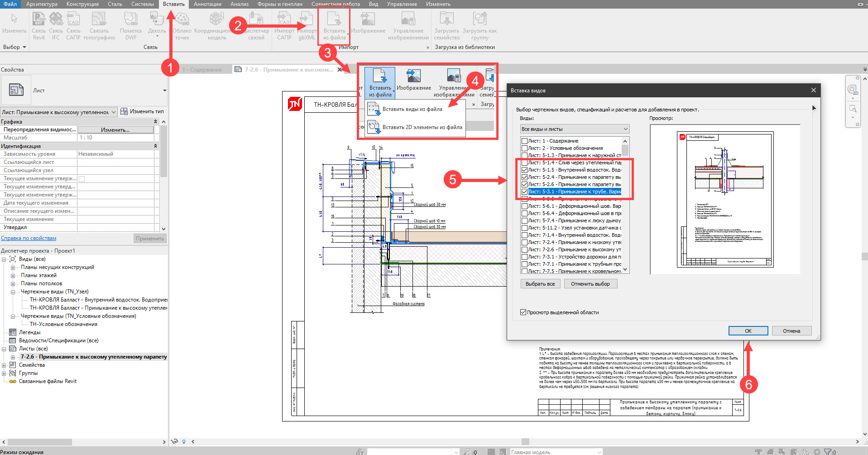Click Изменить тип icon in properties
This screenshot has height=455, width=868.
pos(124,111)
